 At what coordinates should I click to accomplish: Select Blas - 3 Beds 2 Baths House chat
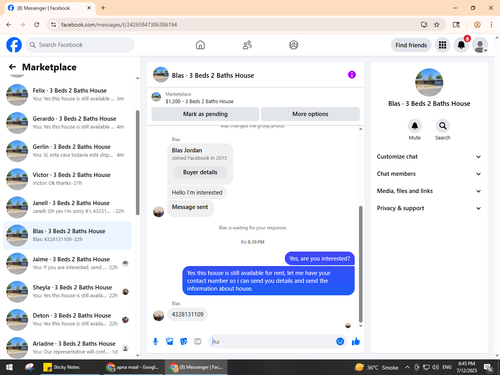click(67, 235)
